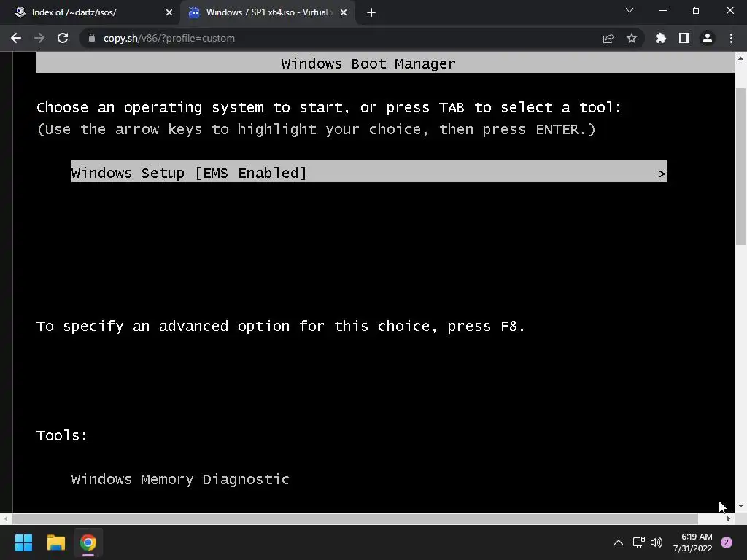Image resolution: width=747 pixels, height=560 pixels.
Task: Click the scroll-up arrow of the page
Action: point(740,58)
